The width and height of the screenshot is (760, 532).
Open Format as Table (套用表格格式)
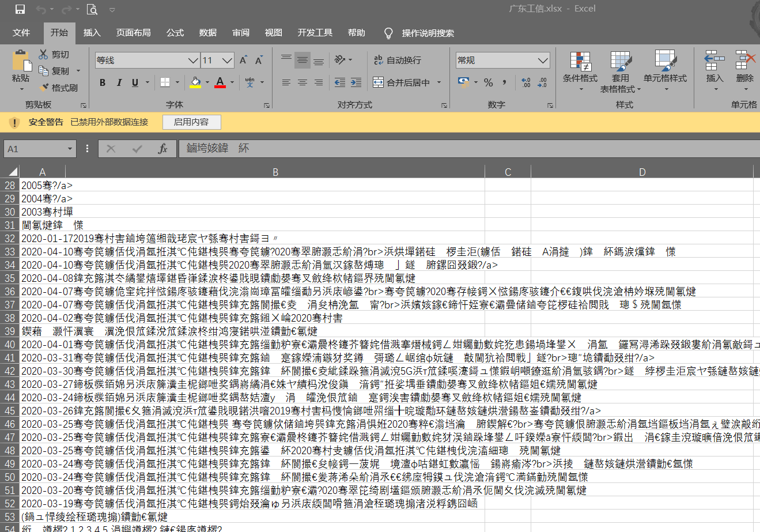point(621,71)
